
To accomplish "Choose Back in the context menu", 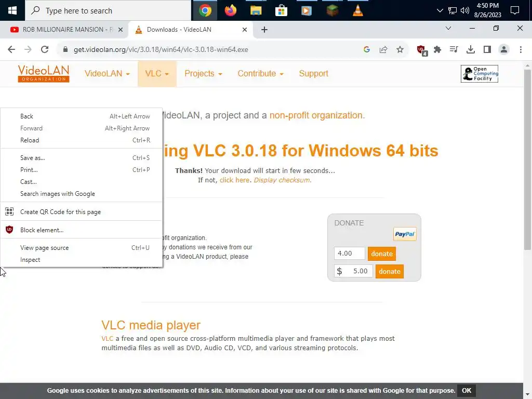I will pyautogui.click(x=82, y=116).
